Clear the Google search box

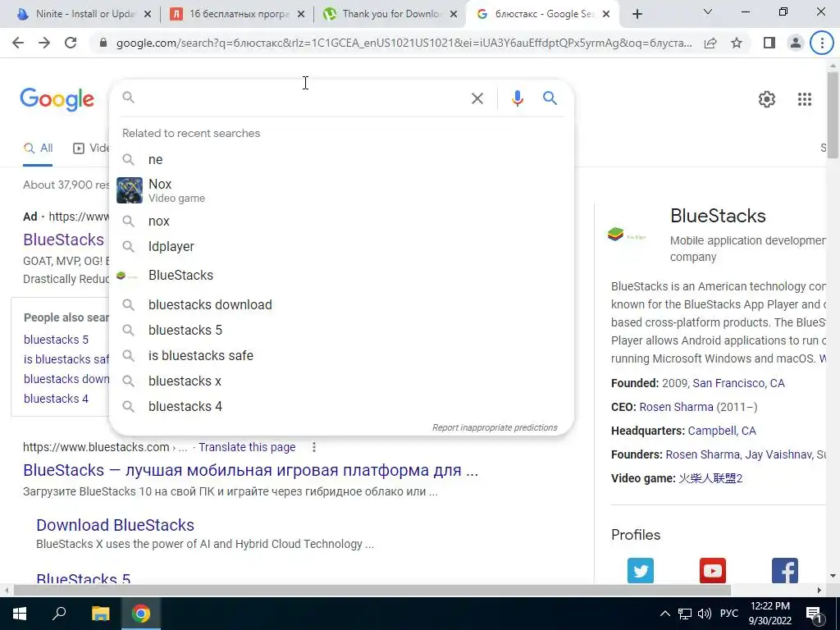click(477, 98)
